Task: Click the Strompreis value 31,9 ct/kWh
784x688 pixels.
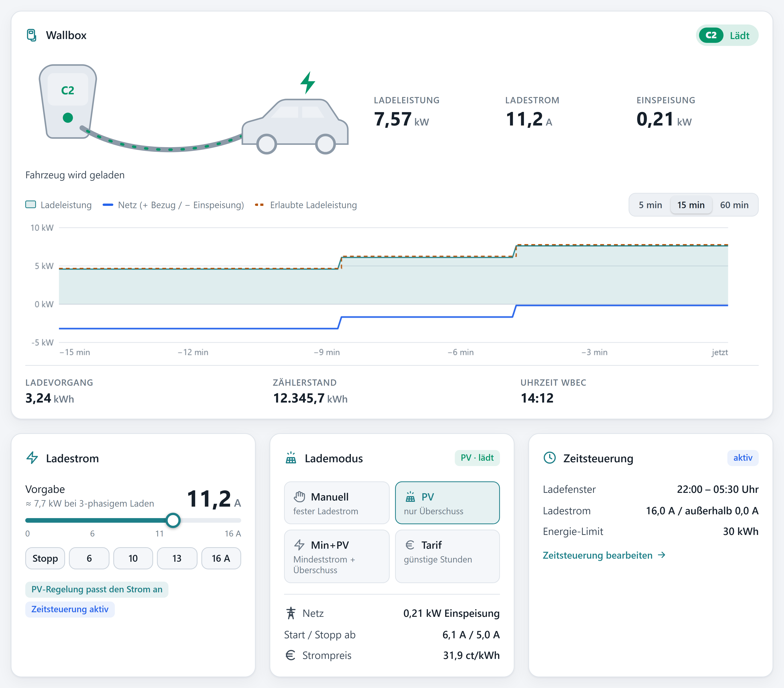Action: pos(471,655)
